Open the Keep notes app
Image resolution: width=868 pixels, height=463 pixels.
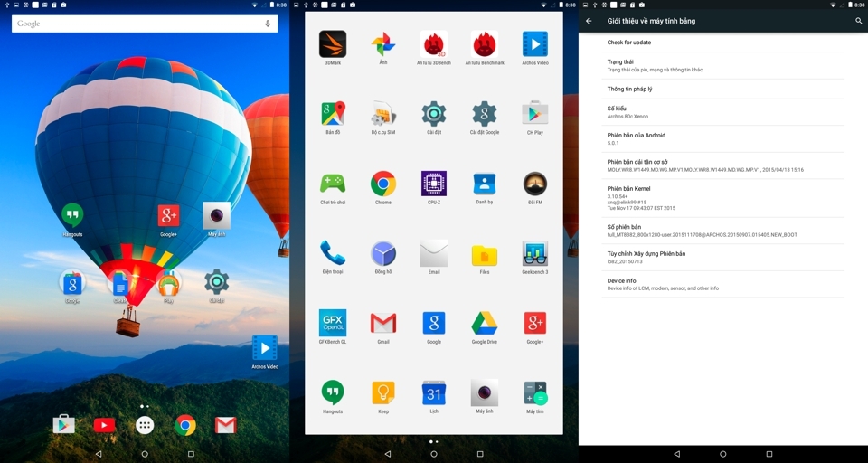click(383, 392)
